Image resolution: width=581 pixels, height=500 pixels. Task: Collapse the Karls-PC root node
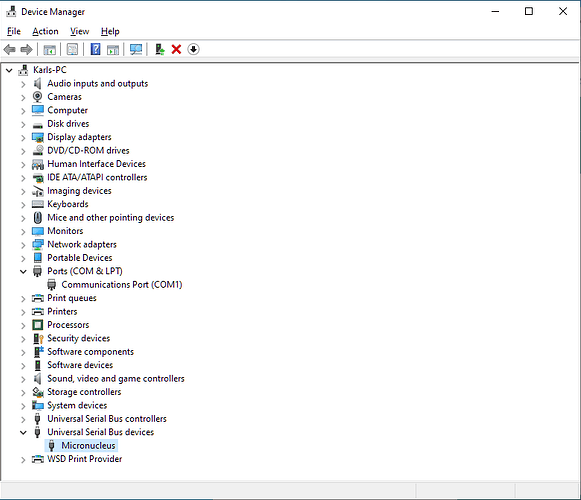coord(9,70)
